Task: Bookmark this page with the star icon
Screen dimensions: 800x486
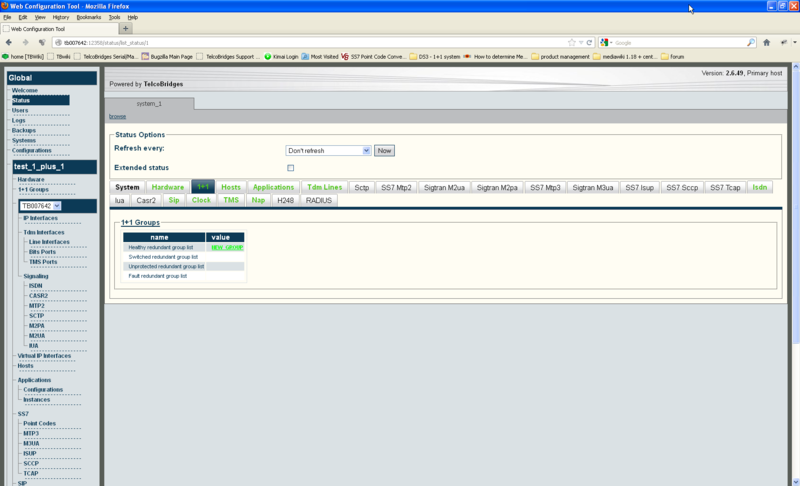Action: tap(572, 43)
